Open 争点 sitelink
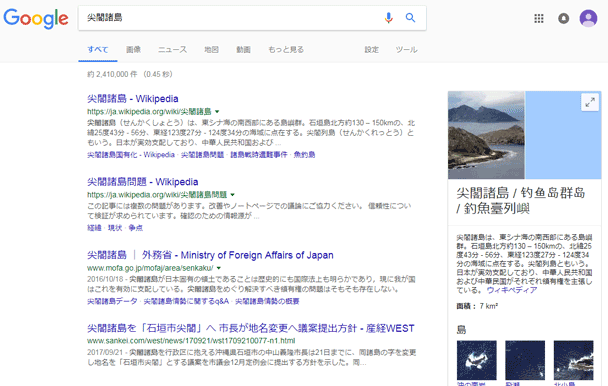The width and height of the screenshot is (608, 386). click(136, 228)
